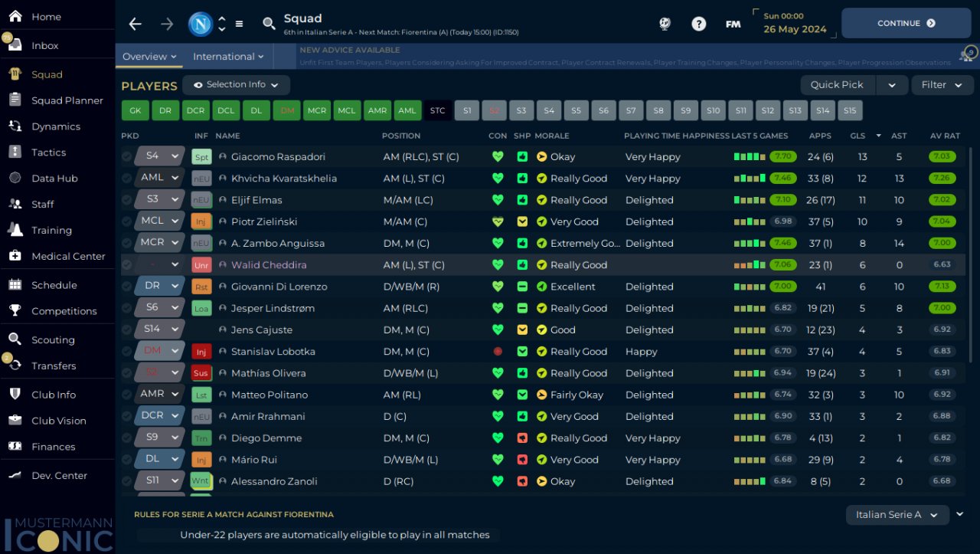Sort by the AV RAT column header
Viewport: 980px width, 554px height.
[x=944, y=136]
